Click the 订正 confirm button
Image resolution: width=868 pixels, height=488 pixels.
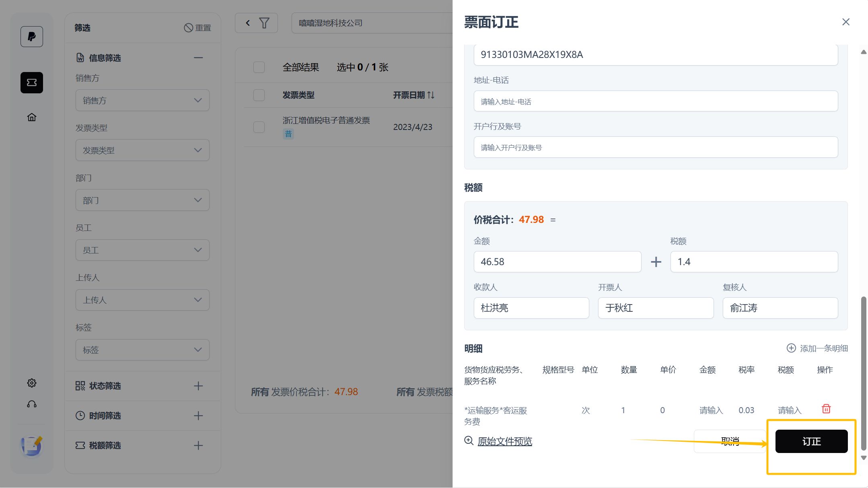click(811, 441)
